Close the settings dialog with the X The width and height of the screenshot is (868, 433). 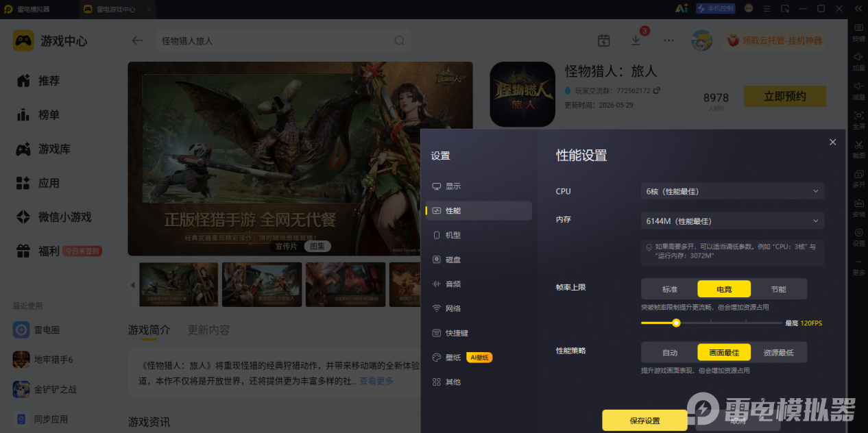pos(832,142)
